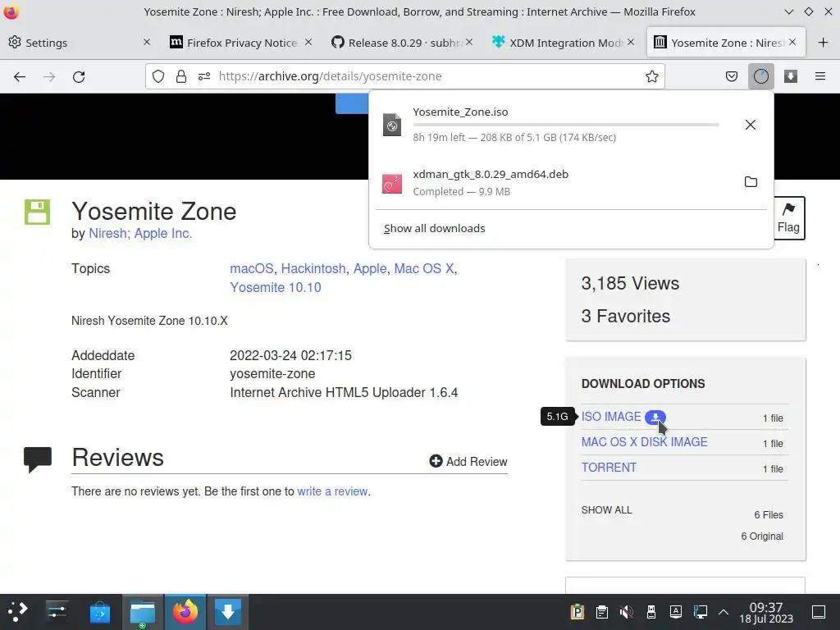This screenshot has width=840, height=630.
Task: Bookmark this page with star icon
Action: [652, 76]
